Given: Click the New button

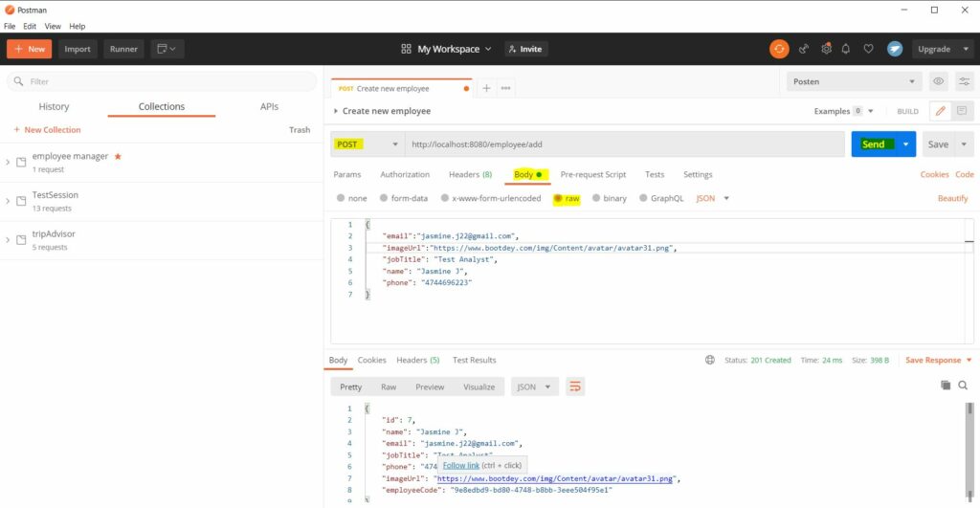Looking at the screenshot, I should point(30,49).
